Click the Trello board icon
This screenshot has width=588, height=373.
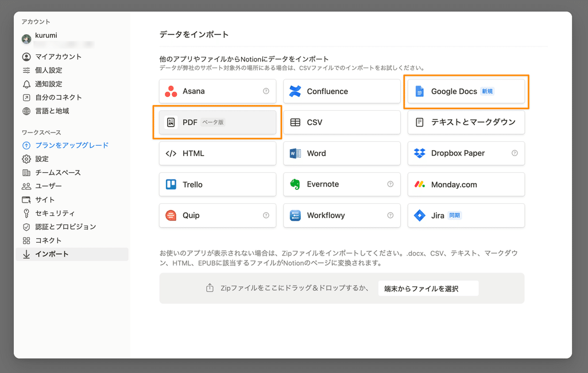[171, 184]
